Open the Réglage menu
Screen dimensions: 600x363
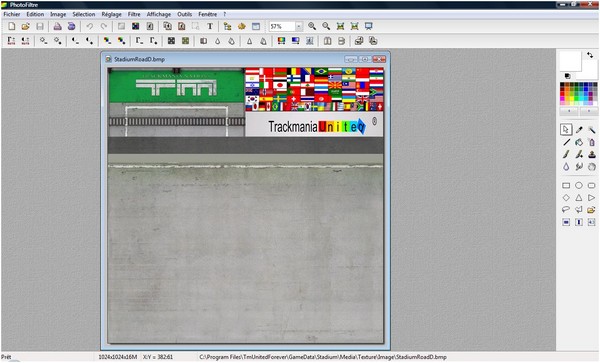[x=111, y=14]
